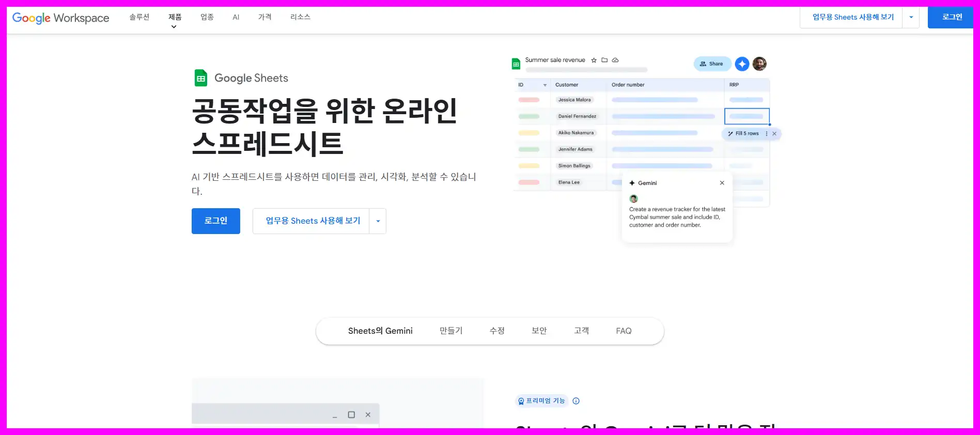Click the minimize icon in the lower illustration

[x=335, y=416]
